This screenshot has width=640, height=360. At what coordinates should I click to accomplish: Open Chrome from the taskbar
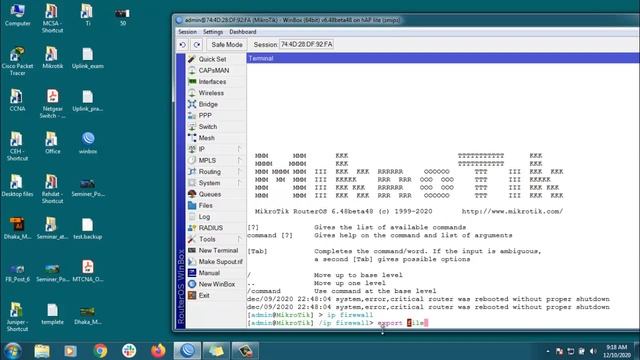pos(100,351)
